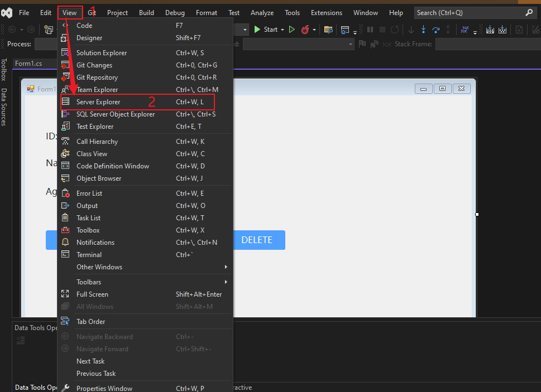Click the Hot Reload flame icon
The image size is (541, 392).
(x=305, y=30)
